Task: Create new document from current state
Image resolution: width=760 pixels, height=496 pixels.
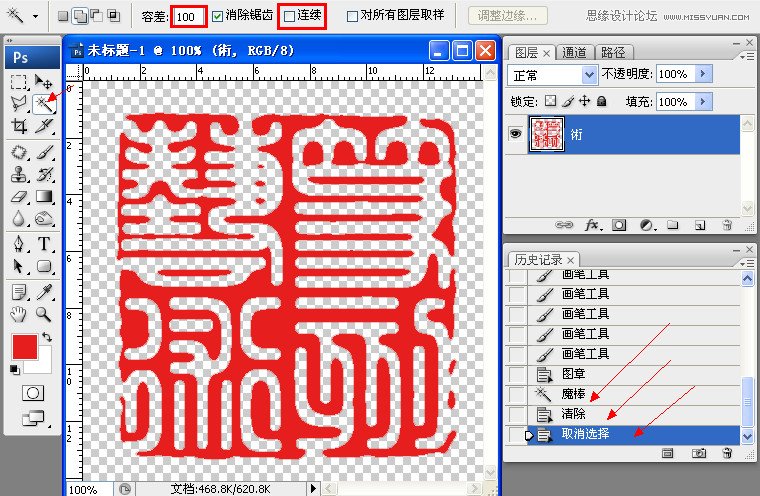Action: (667, 453)
